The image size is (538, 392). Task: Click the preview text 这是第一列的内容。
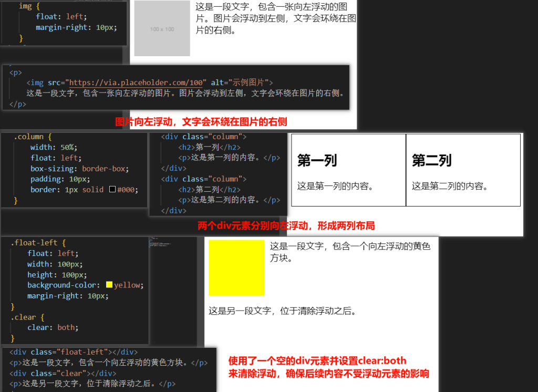point(335,185)
